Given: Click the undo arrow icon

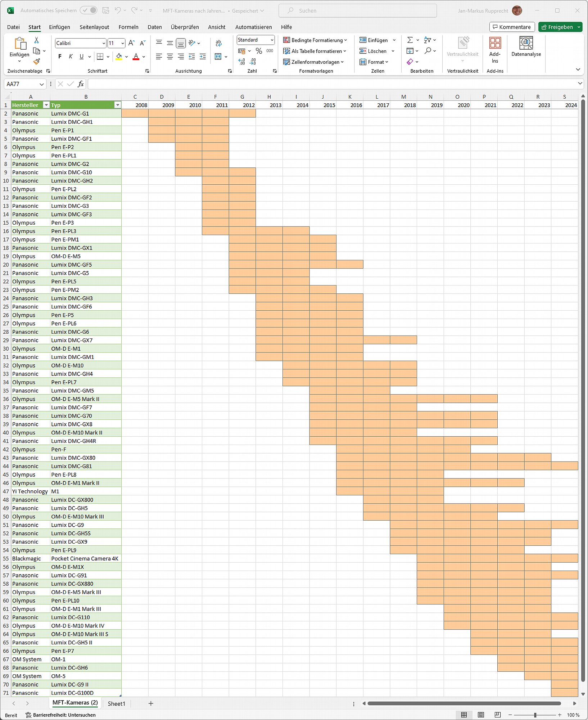Looking at the screenshot, I should coord(118,10).
